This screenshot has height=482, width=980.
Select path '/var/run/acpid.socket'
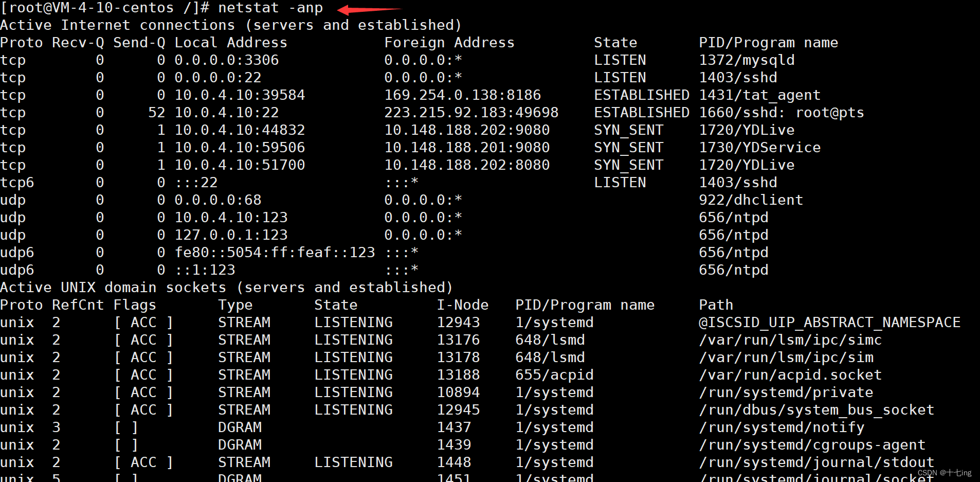coord(791,375)
